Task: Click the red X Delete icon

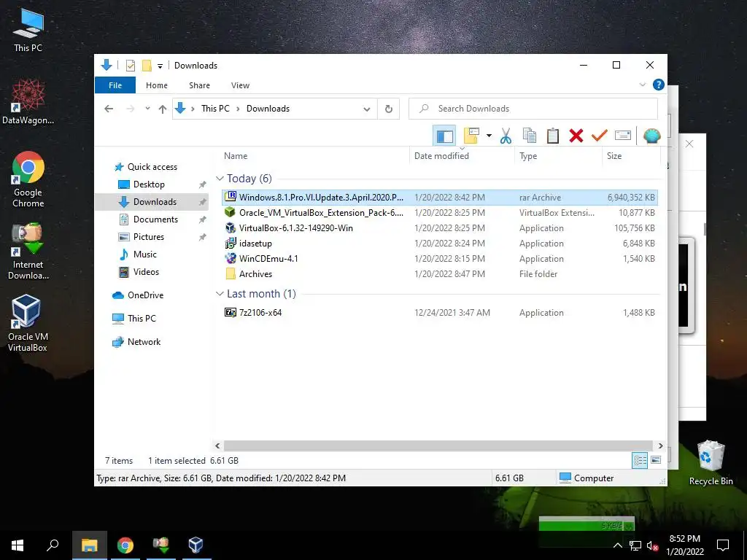Action: (x=576, y=136)
